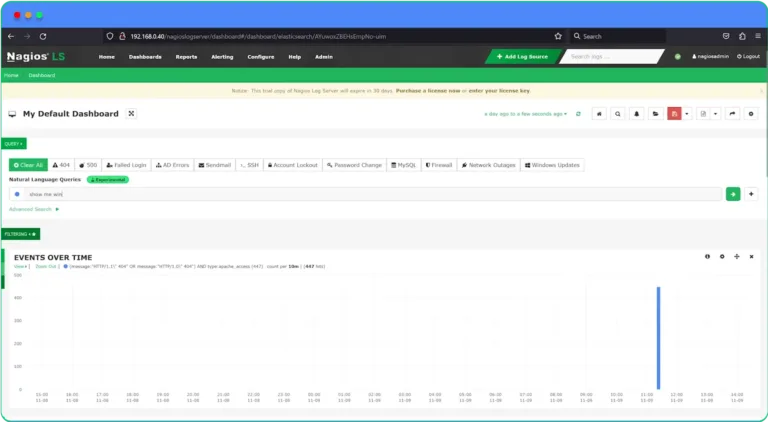Click the green system status indicator icon
The width and height of the screenshot is (768, 422).
678,57
